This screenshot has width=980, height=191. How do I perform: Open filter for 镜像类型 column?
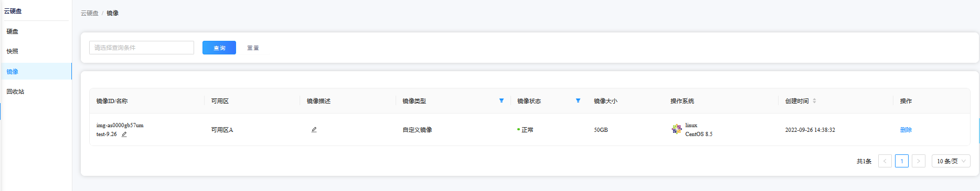click(x=502, y=100)
